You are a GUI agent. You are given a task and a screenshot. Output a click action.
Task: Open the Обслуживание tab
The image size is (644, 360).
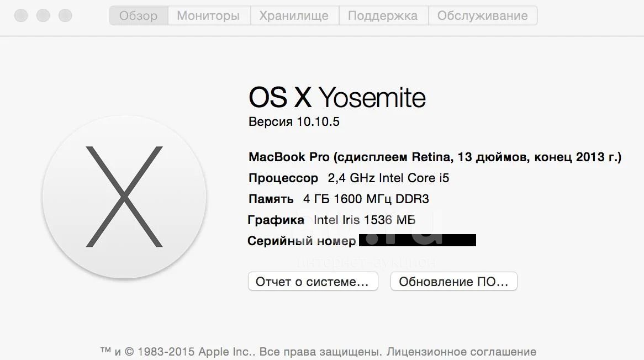(483, 15)
